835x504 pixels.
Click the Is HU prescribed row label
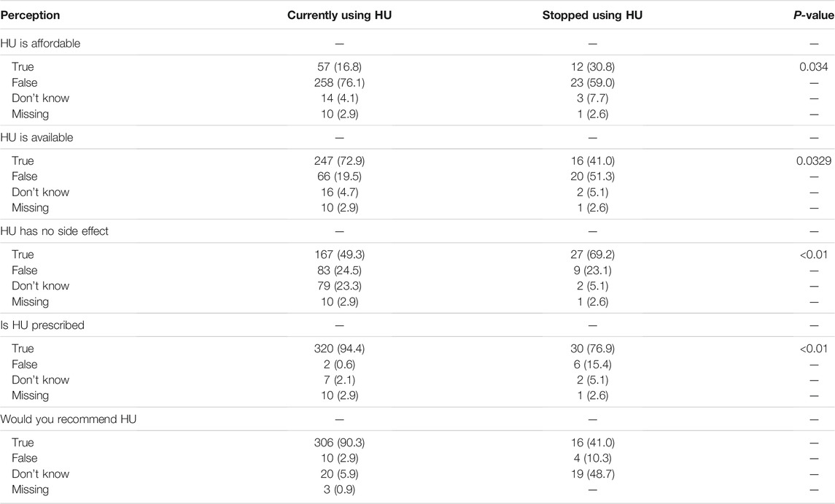[x=42, y=325]
